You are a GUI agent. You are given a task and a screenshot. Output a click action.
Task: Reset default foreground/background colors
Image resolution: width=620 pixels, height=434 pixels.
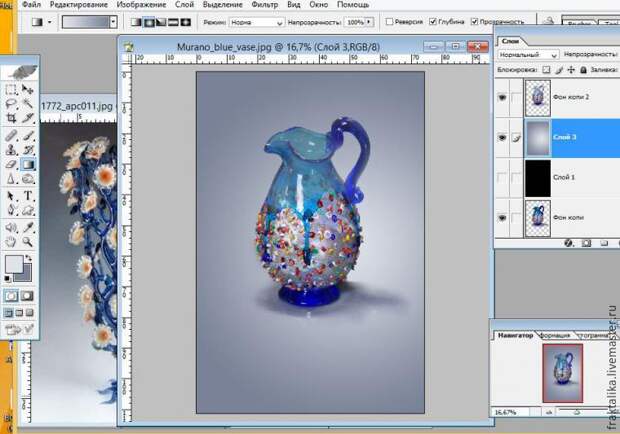[x=8, y=279]
